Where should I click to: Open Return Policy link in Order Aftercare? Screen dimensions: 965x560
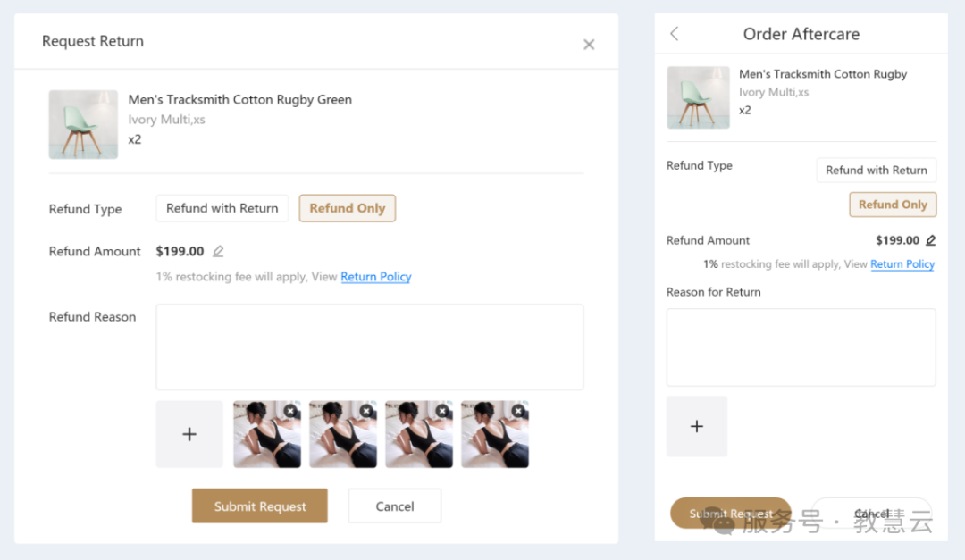coord(902,264)
